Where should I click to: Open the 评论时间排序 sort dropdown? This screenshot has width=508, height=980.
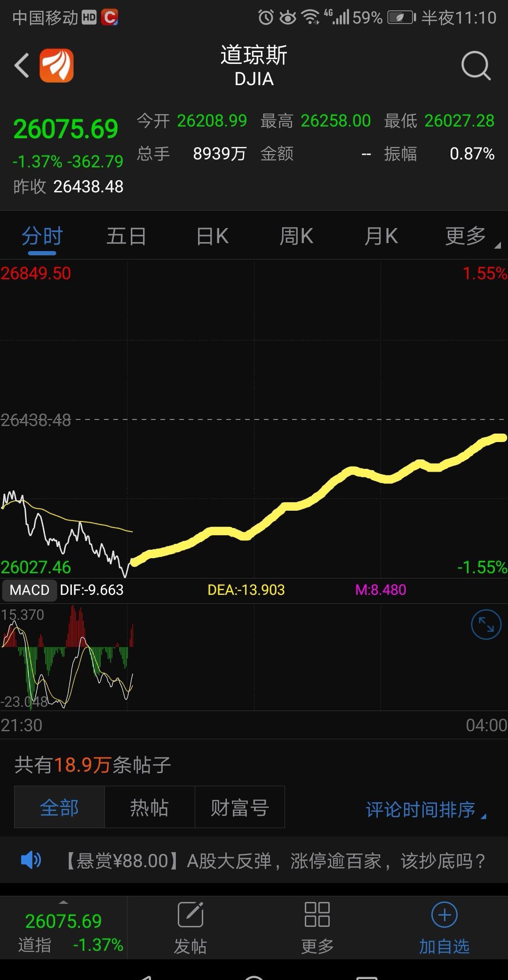click(426, 809)
